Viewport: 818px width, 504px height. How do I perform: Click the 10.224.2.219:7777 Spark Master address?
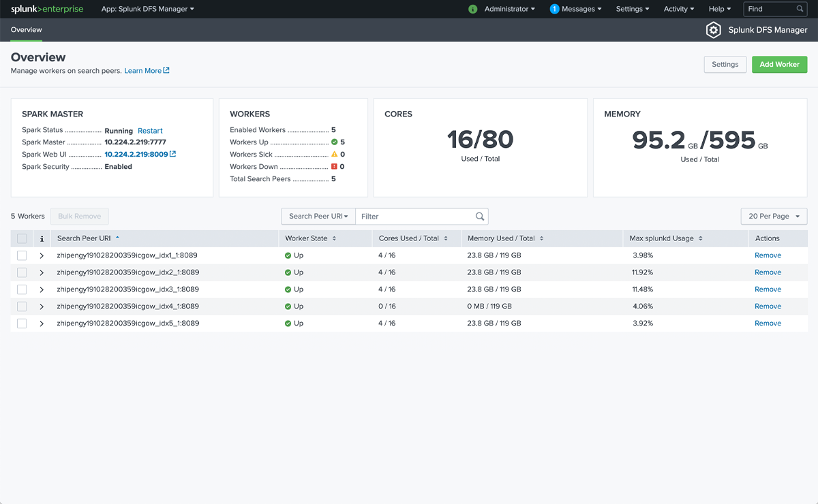[135, 142]
